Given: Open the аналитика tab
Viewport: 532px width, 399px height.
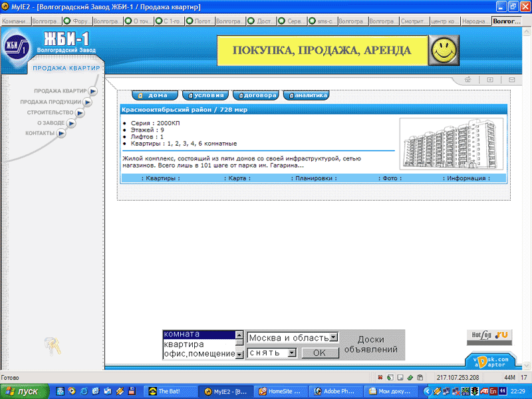Looking at the screenshot, I should tap(307, 95).
